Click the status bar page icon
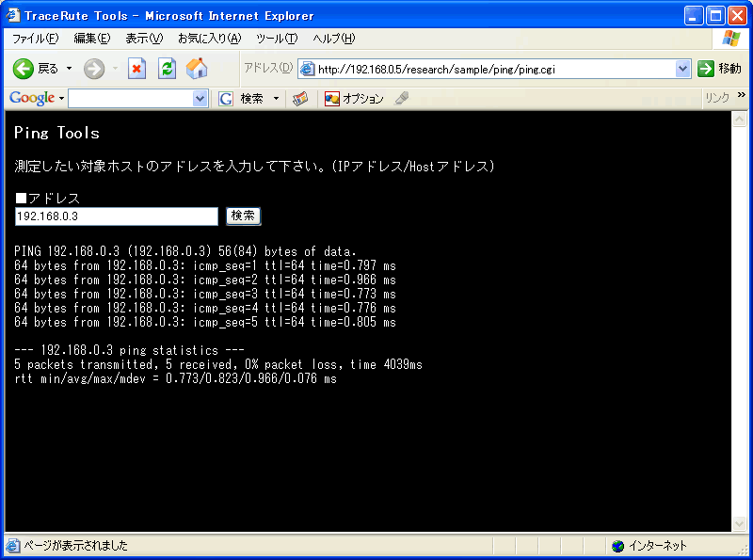The height and width of the screenshot is (560, 753). [13, 546]
